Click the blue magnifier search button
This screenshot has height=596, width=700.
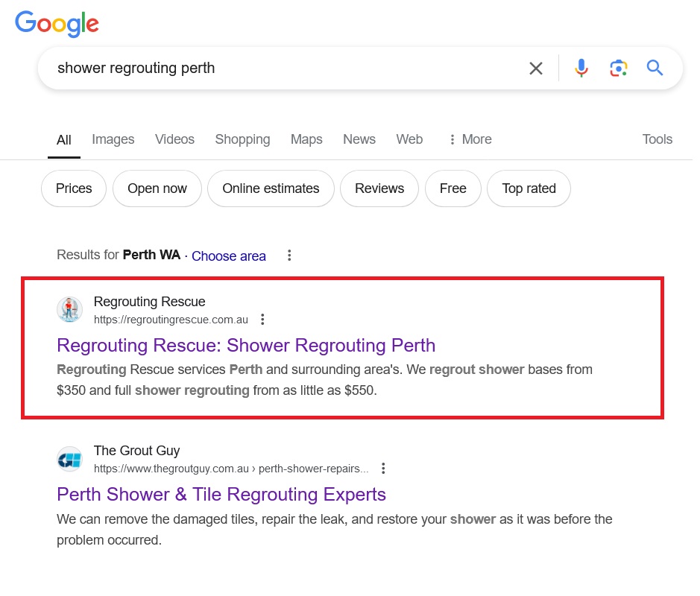(655, 68)
